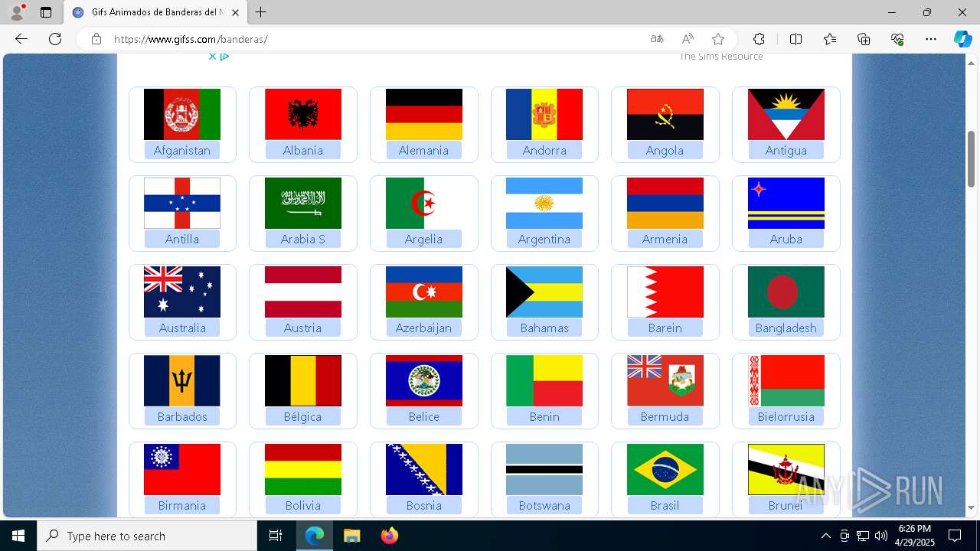This screenshot has height=551, width=980.
Task: Open the Afganistan flag link
Action: point(182,114)
